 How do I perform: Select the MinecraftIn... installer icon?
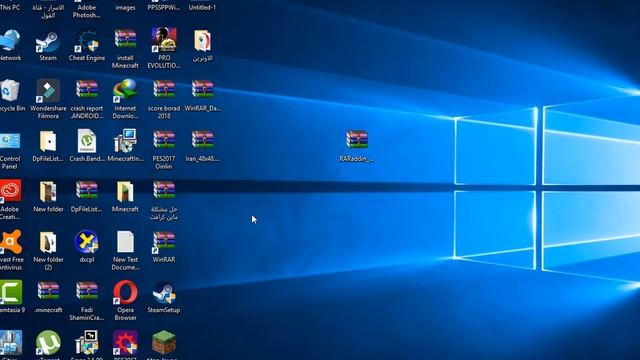pyautogui.click(x=125, y=141)
